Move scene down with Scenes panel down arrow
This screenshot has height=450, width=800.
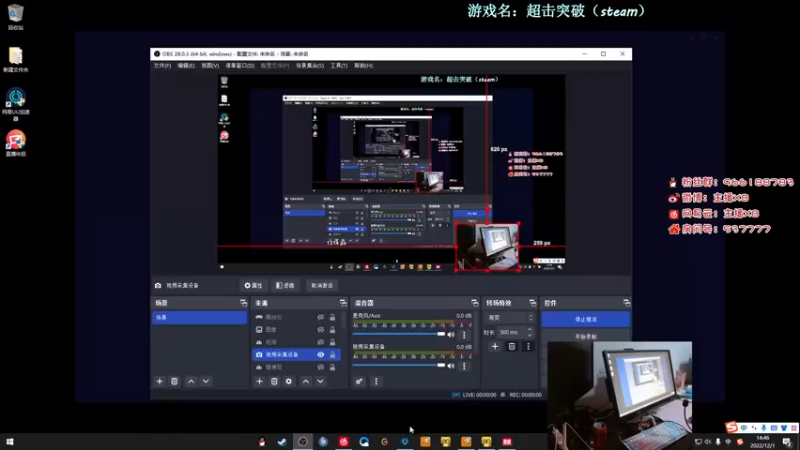click(206, 381)
